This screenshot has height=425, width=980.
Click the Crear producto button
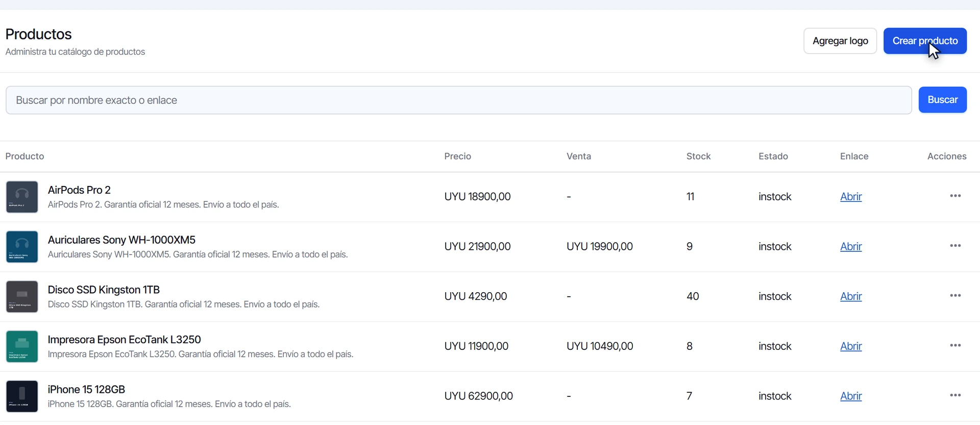click(x=925, y=41)
